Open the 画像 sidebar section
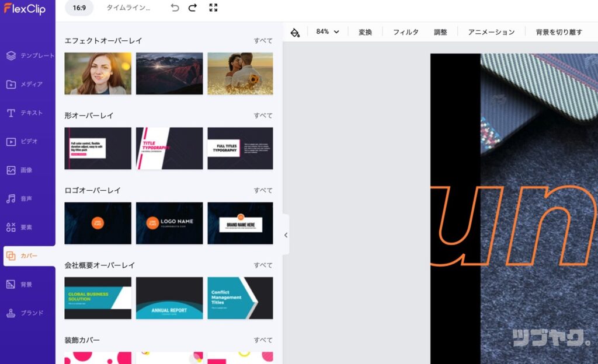 click(19, 170)
